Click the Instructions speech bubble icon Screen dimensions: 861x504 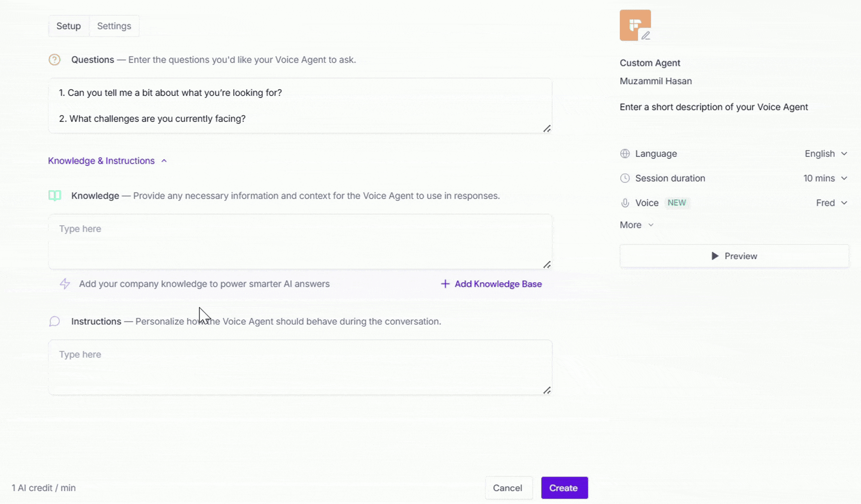point(54,322)
